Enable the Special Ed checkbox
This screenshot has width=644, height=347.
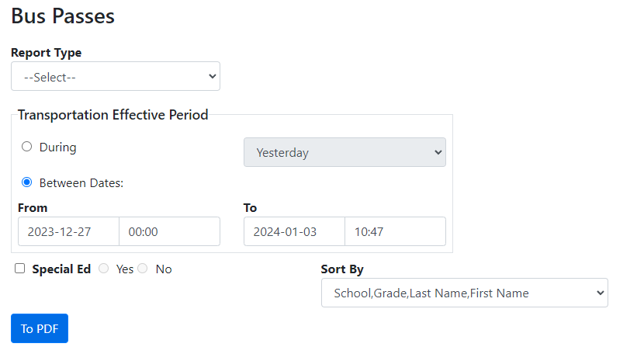[x=20, y=269]
